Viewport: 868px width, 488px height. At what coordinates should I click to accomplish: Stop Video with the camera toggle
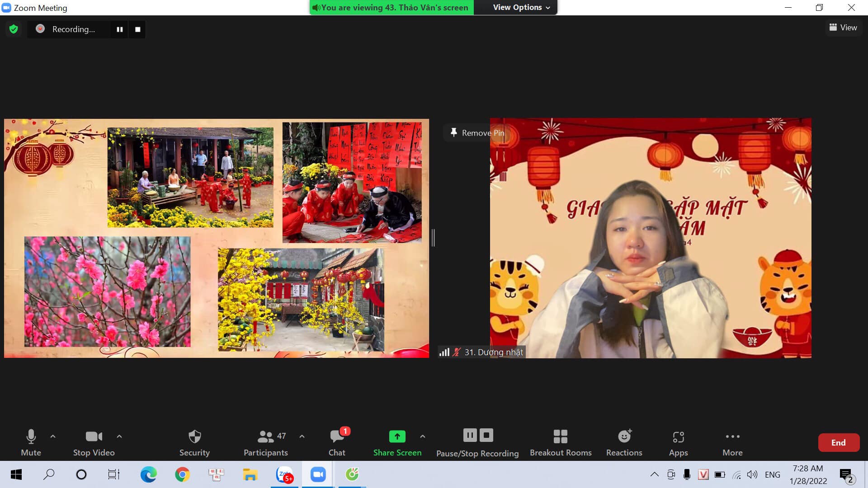(94, 443)
